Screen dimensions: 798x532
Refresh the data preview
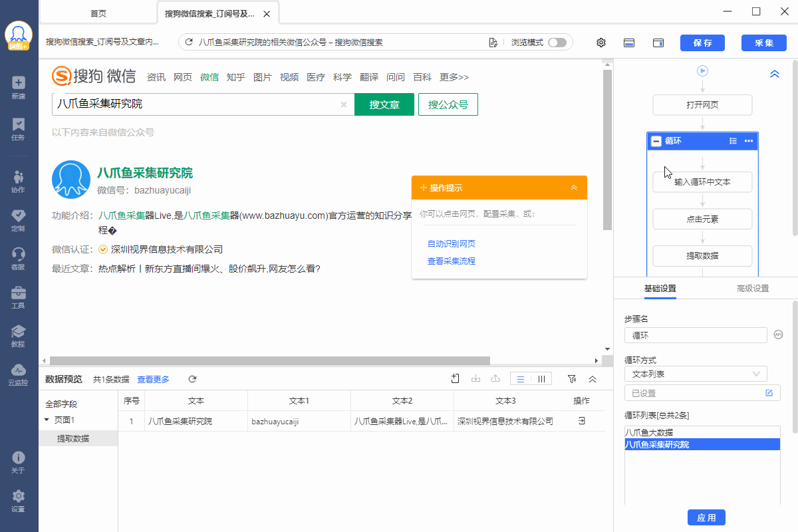[192, 379]
